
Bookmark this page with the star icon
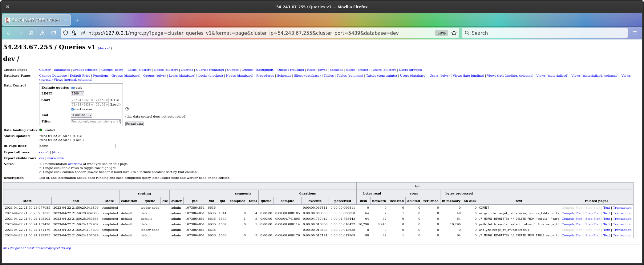tap(454, 33)
